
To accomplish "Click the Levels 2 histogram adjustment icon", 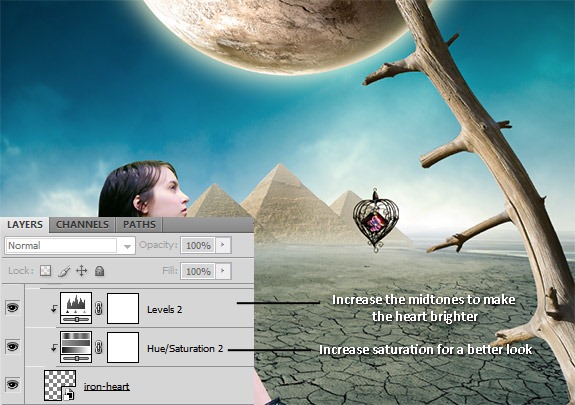I will click(x=76, y=308).
